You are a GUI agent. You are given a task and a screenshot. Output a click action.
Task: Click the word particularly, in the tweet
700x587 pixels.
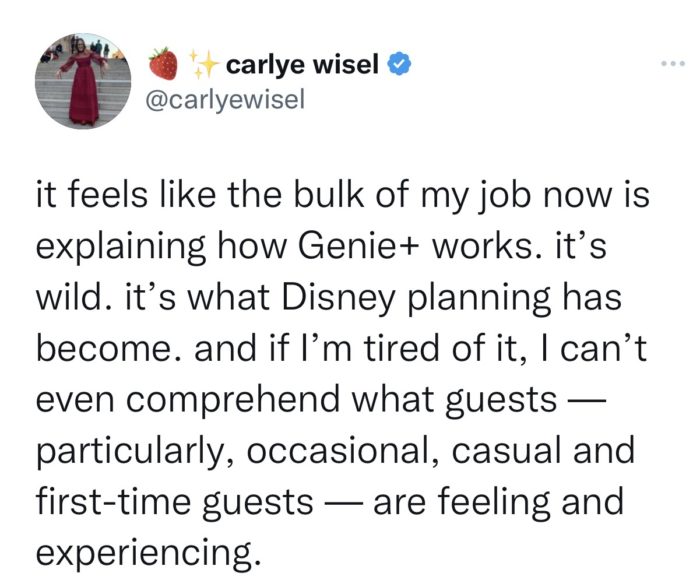135,451
